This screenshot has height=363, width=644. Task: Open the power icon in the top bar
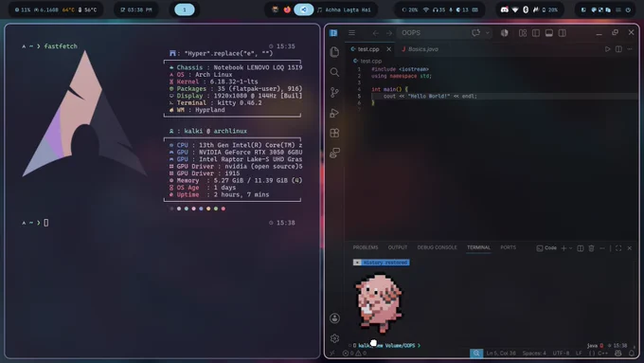point(628,9)
